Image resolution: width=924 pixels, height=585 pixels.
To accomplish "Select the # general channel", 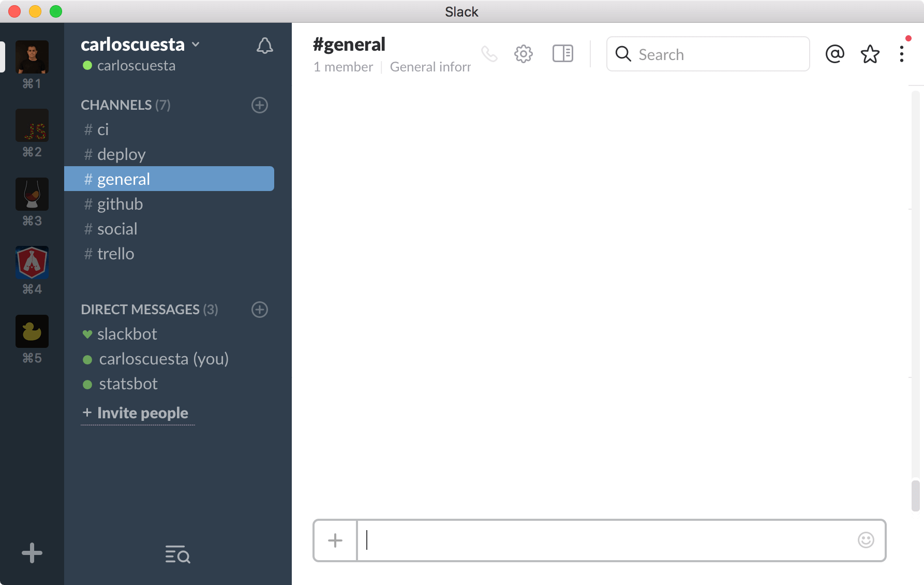I will pos(169,179).
